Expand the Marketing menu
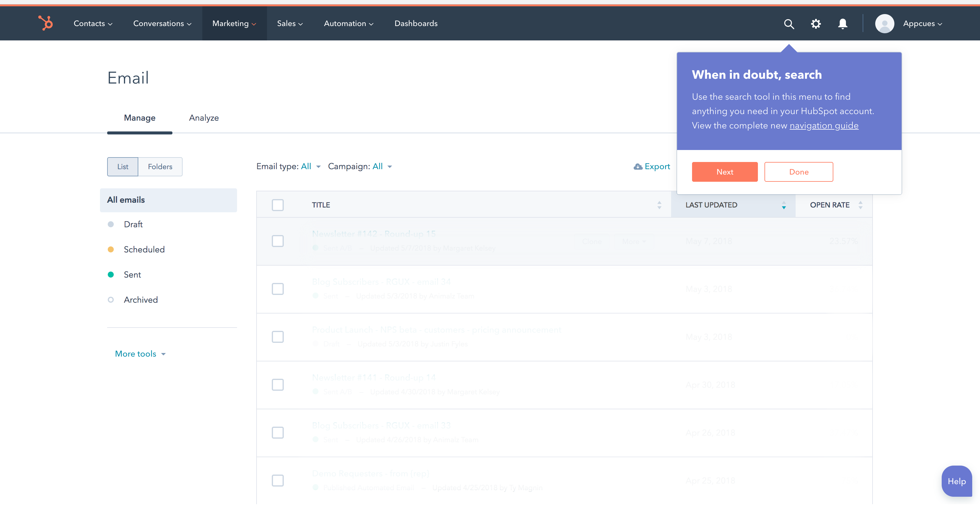The width and height of the screenshot is (980, 509). (234, 24)
